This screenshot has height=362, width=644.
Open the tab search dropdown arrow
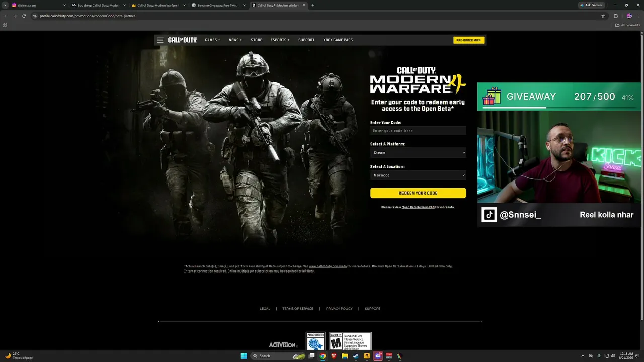coord(5,5)
